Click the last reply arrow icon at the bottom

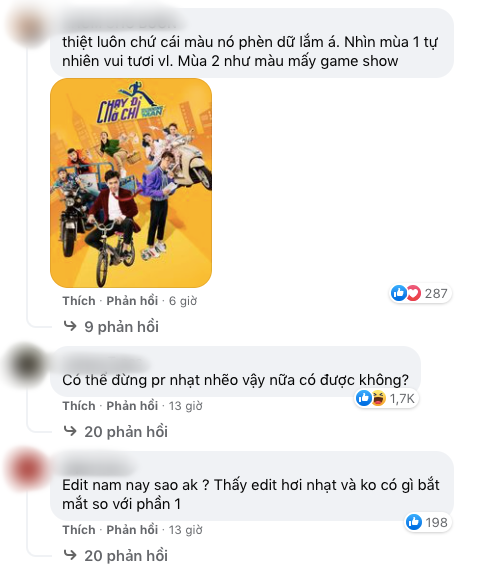pyautogui.click(x=70, y=555)
